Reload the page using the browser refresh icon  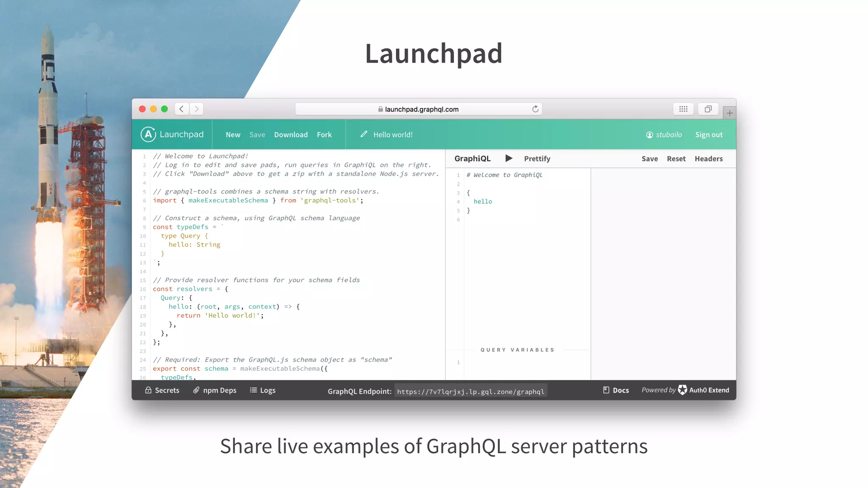(x=535, y=109)
